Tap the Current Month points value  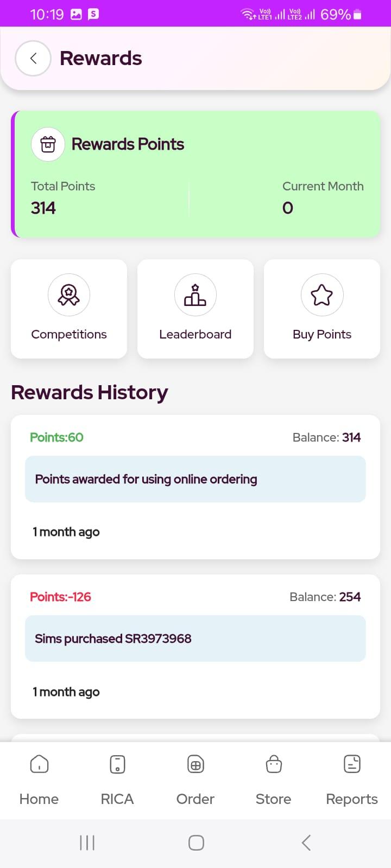pyautogui.click(x=288, y=208)
